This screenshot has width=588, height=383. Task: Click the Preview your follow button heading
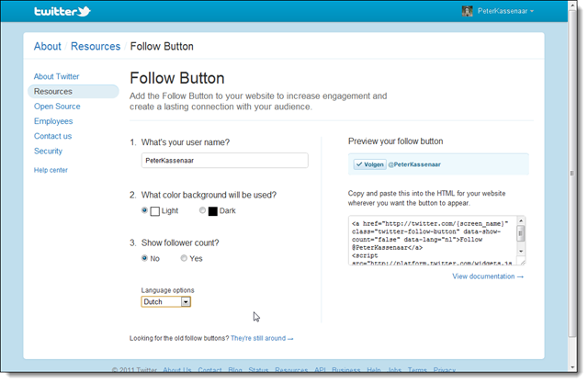point(395,141)
